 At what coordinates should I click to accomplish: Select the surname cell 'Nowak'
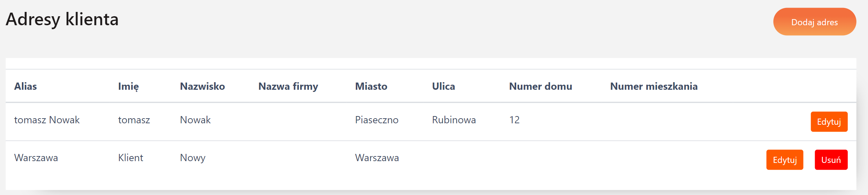pyautogui.click(x=195, y=120)
